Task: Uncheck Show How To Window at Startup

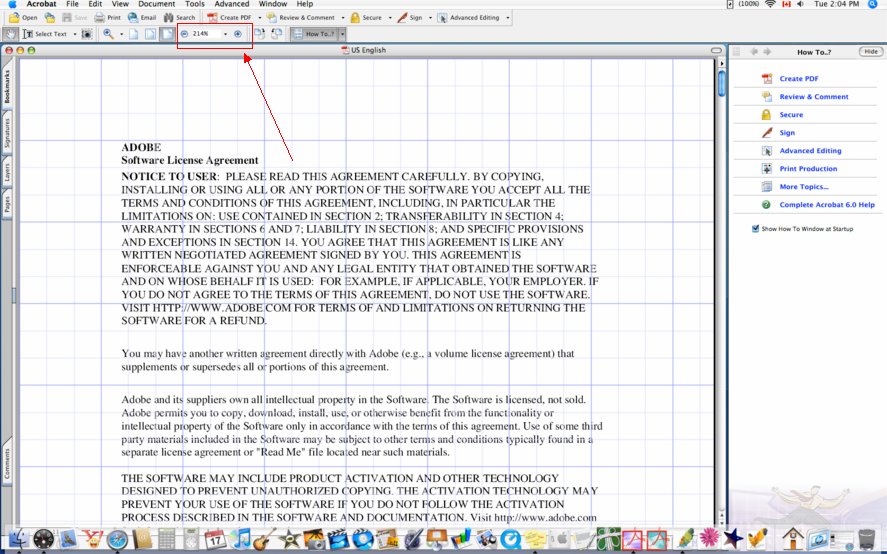Action: click(755, 229)
